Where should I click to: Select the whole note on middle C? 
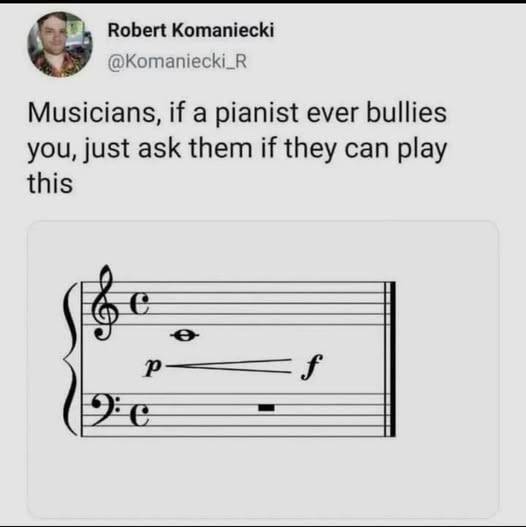pos(185,335)
